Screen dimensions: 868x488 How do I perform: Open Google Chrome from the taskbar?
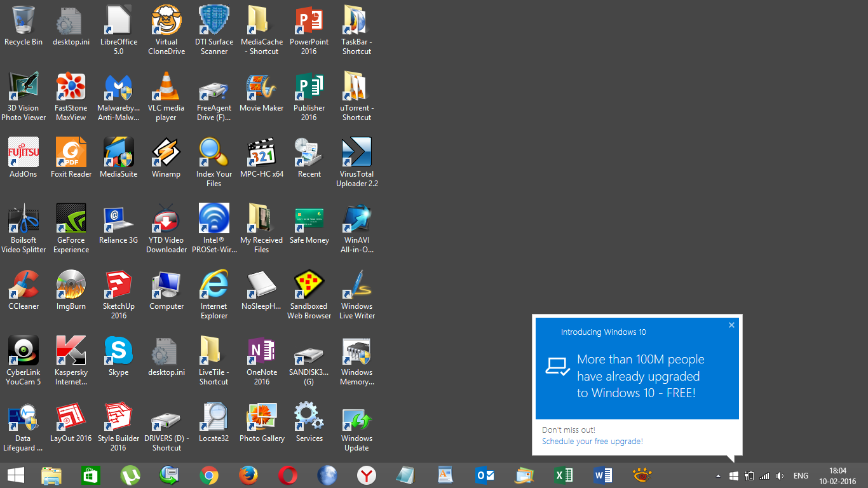coord(209,475)
